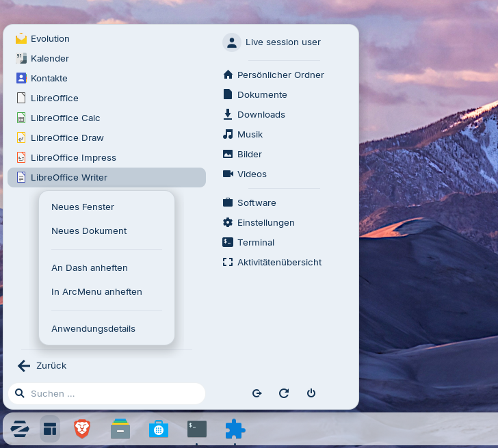Viewport: 498px width, 448px height.
Task: Open the Downloads folder shortcut
Action: click(261, 114)
